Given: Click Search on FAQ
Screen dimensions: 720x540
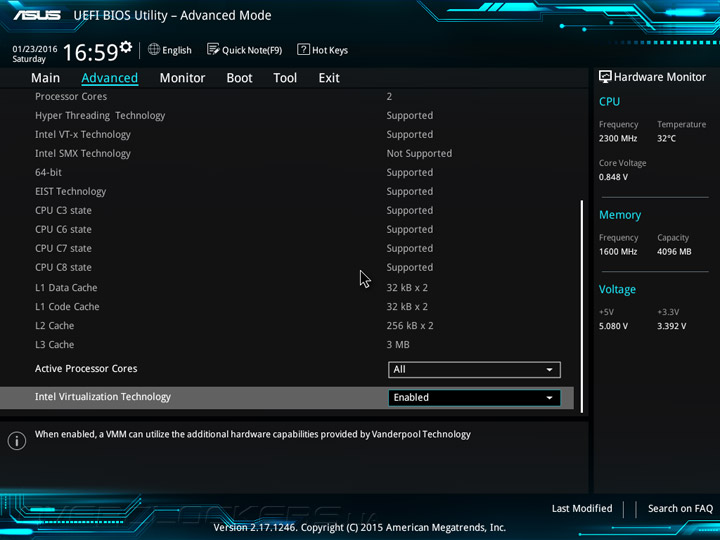Looking at the screenshot, I should (680, 508).
